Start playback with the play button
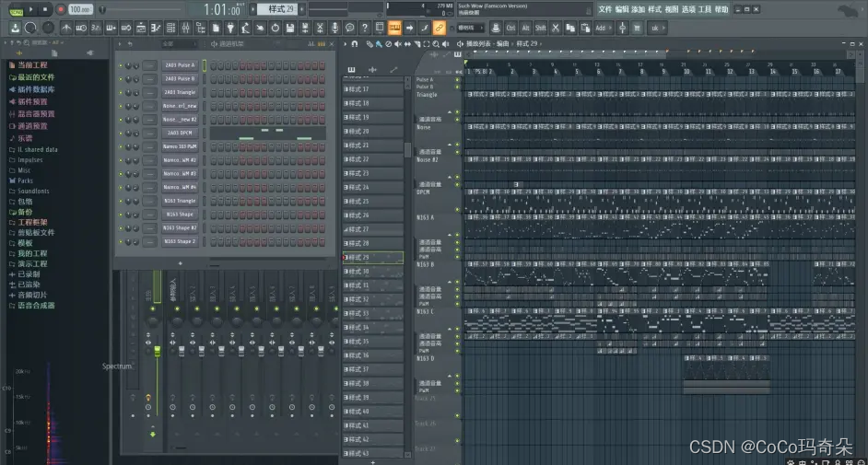 (31, 9)
